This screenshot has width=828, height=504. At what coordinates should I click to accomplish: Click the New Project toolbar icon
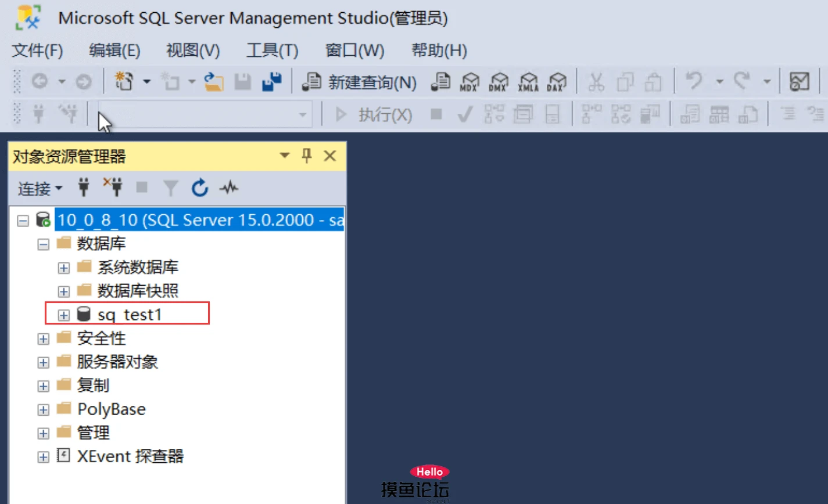124,81
